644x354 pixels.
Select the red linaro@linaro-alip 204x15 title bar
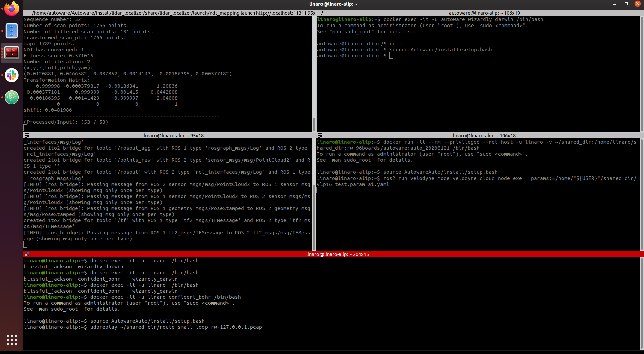(x=337, y=254)
